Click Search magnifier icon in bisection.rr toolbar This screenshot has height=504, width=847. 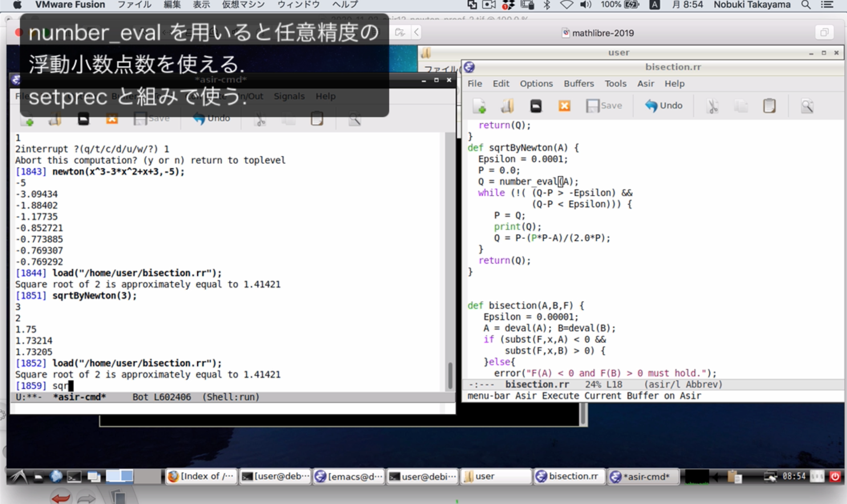tap(807, 106)
